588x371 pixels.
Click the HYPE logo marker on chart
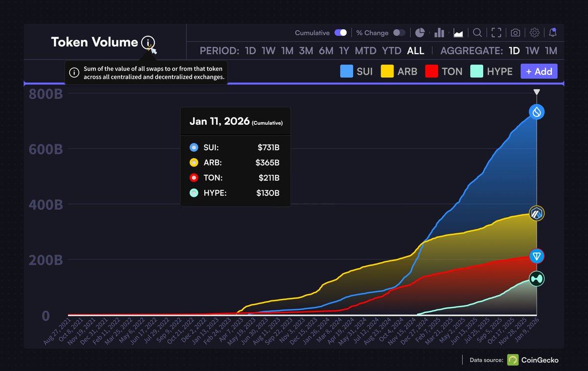537,279
